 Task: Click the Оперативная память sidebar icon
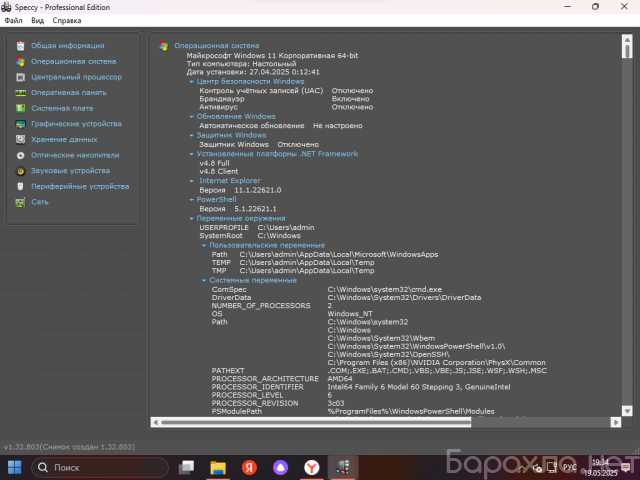point(20,93)
